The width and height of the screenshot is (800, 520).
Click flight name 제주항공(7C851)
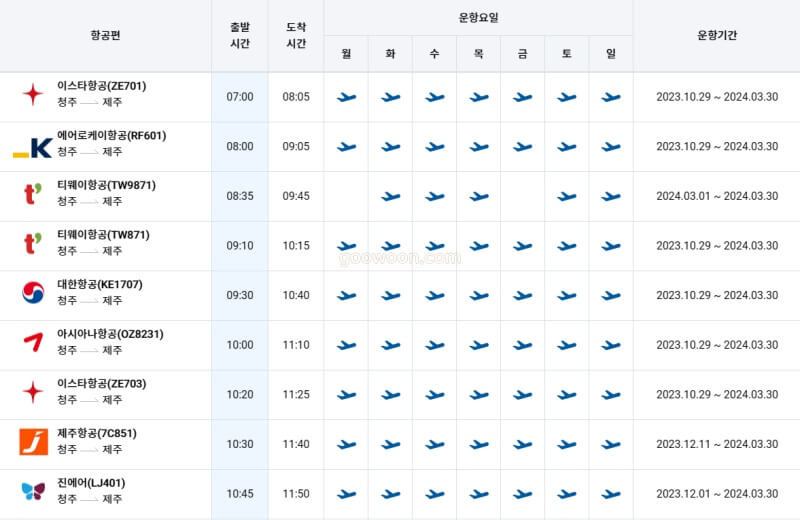tap(97, 433)
